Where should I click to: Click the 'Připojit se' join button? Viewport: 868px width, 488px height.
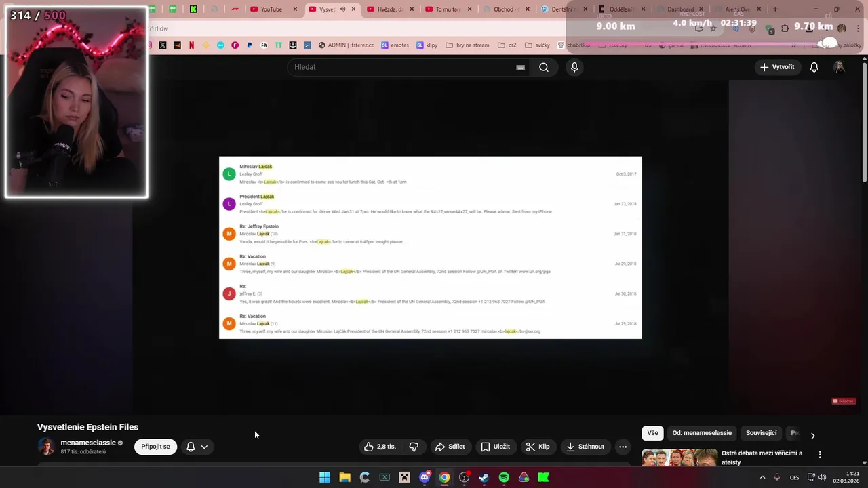coord(155,447)
